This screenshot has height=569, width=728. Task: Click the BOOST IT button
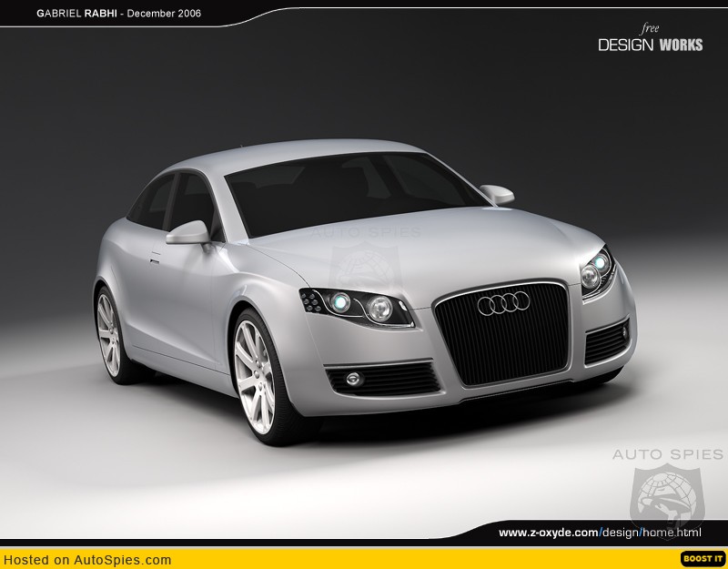coord(703,559)
